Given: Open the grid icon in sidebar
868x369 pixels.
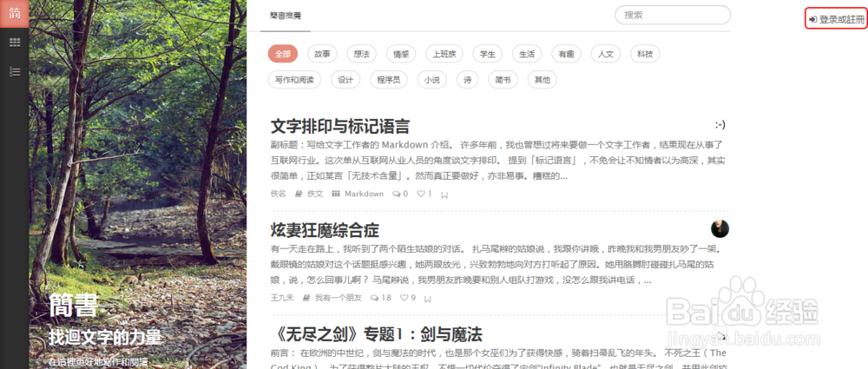Looking at the screenshot, I should 15,43.
